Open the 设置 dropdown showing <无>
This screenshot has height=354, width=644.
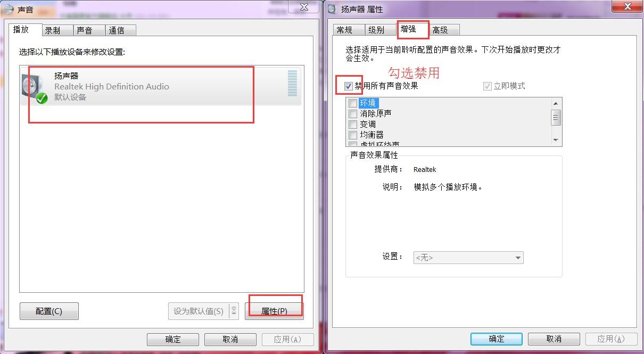tap(468, 258)
